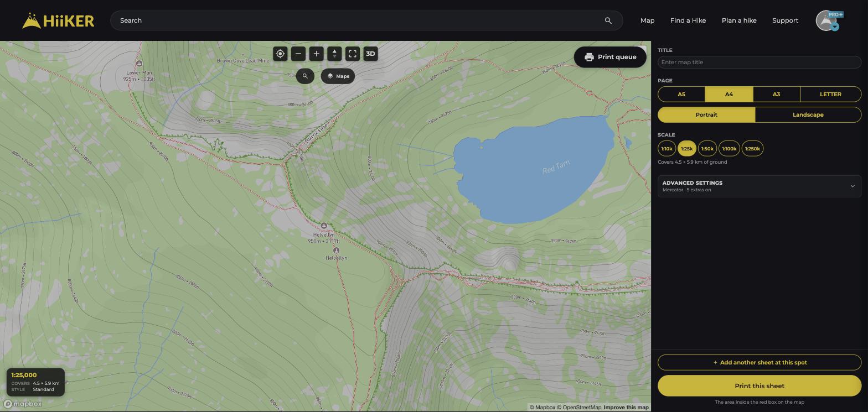Set scale to 1:250k
868x412 pixels.
[x=752, y=148]
